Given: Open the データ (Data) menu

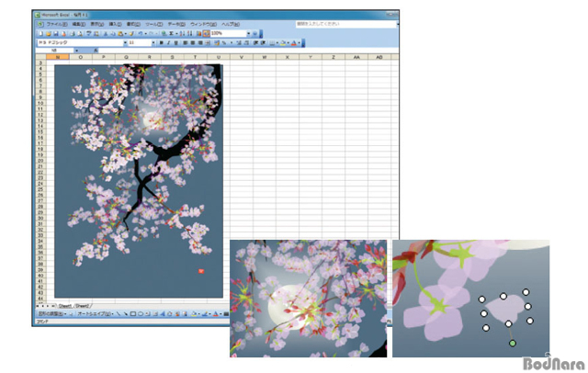Looking at the screenshot, I should (176, 24).
